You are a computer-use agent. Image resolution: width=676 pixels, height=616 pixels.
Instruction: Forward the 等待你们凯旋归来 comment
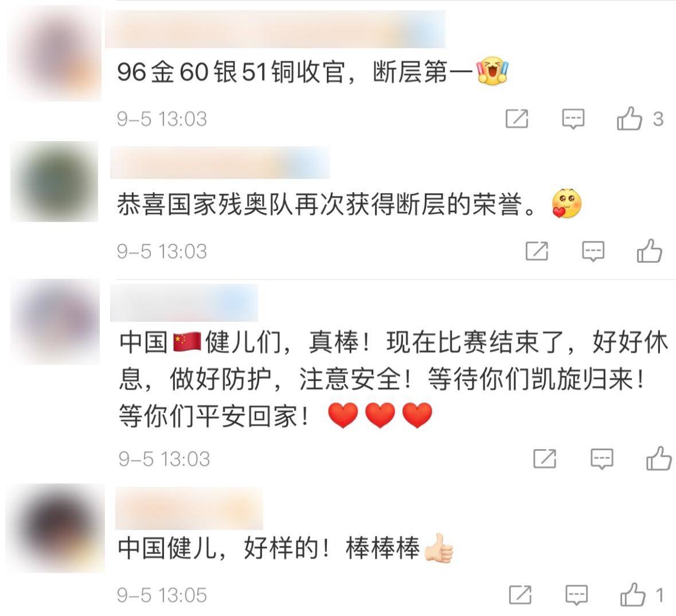click(545, 458)
